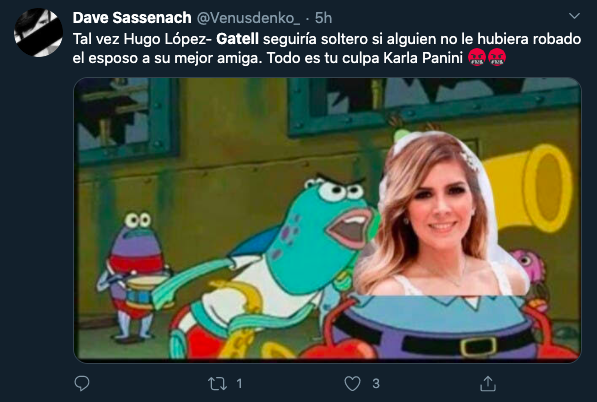The width and height of the screenshot is (597, 402).
Task: Open tweet permalink via 5h timestamp
Action: 324,18
